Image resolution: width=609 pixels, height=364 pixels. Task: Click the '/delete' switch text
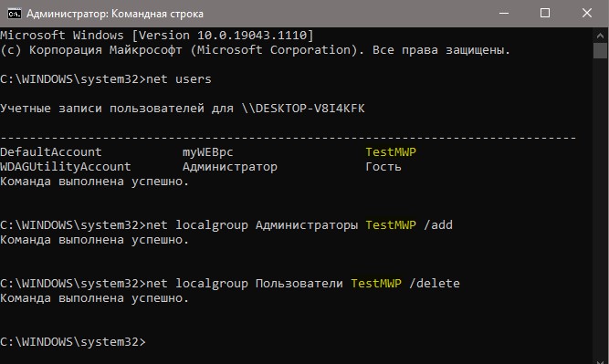point(435,284)
